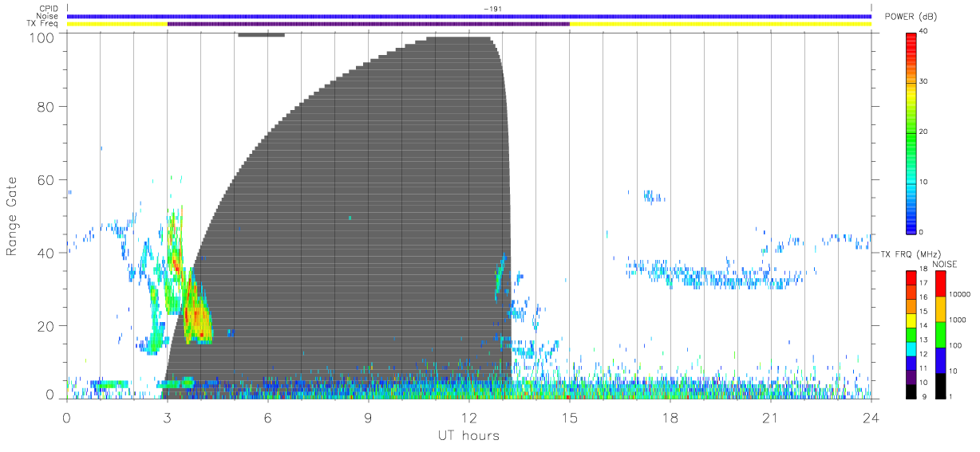Click the 14 label on the TX FRQ legend
The height and width of the screenshot is (452, 980).
[923, 325]
